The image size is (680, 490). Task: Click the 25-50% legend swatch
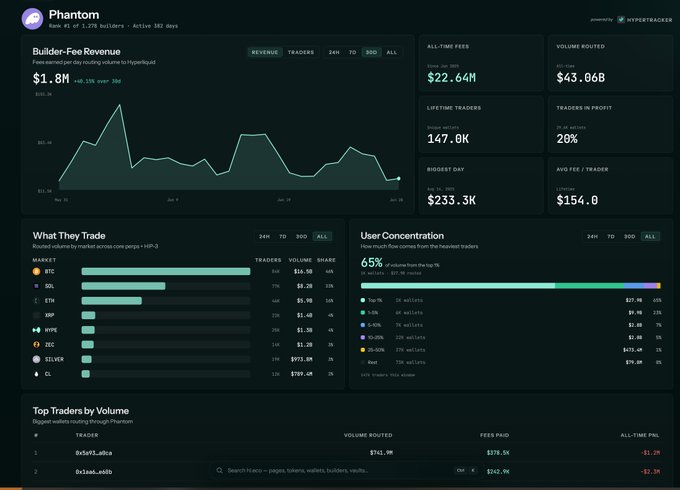tap(363, 350)
